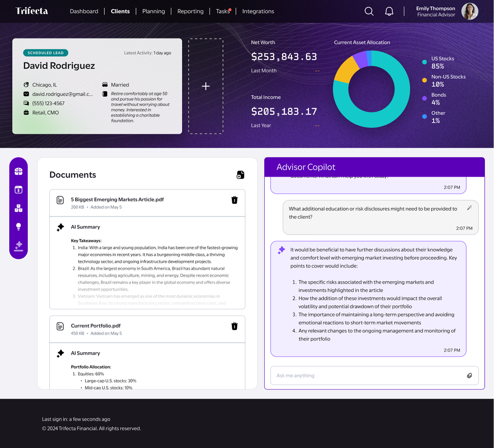Click the envelope icon beside the client email
The width and height of the screenshot is (494, 448).
(26, 94)
